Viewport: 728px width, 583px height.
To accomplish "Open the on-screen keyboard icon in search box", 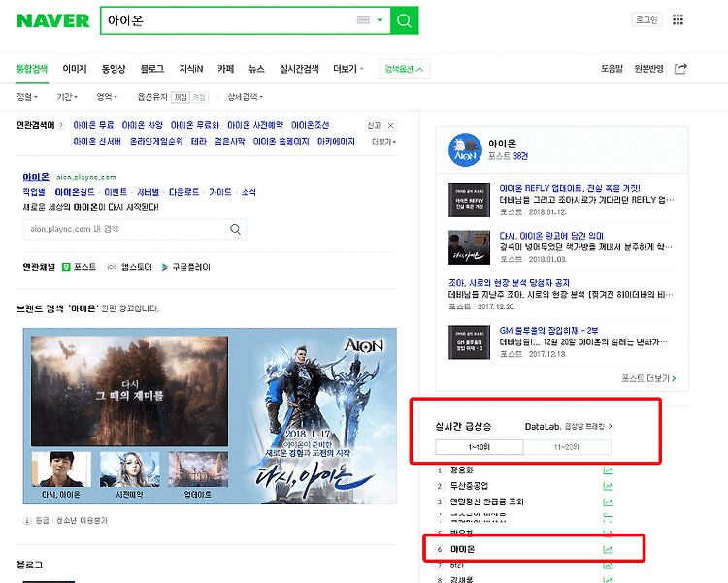I will coord(363,20).
